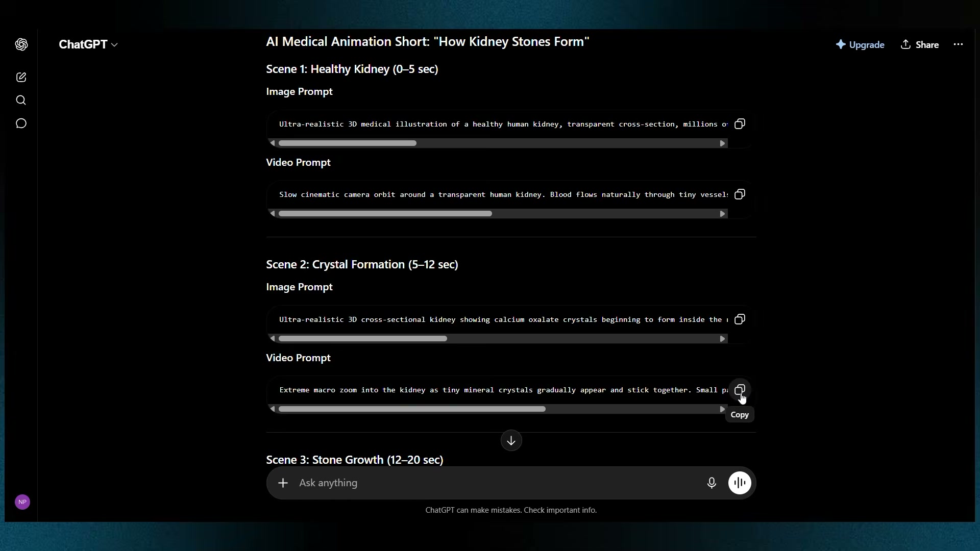Open the NP user profile avatar

(x=22, y=502)
